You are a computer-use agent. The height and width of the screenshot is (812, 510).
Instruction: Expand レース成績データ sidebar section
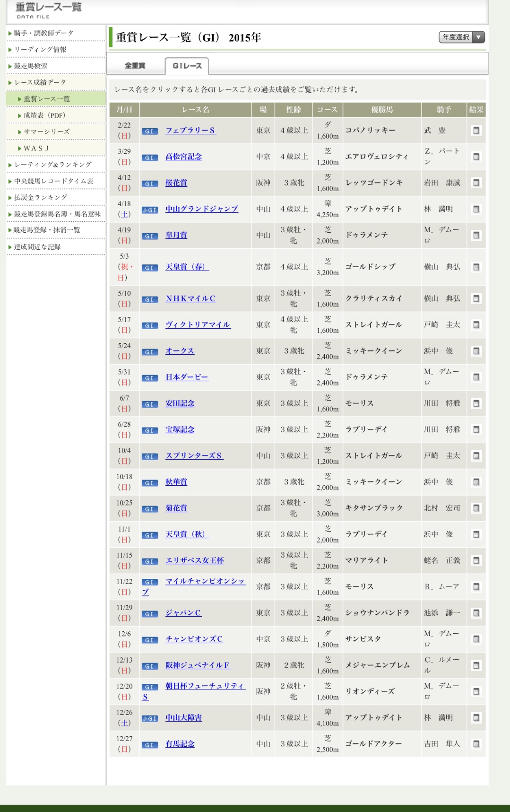(40, 82)
